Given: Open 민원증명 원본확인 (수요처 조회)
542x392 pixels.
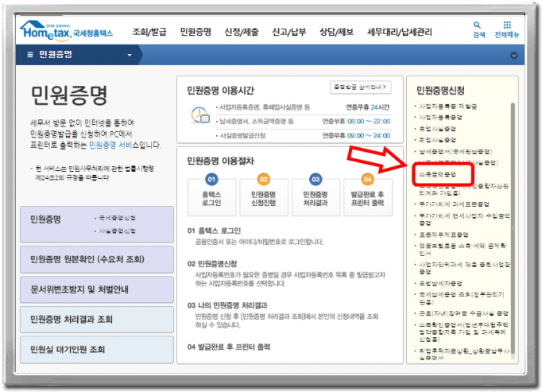Looking at the screenshot, I should click(97, 259).
